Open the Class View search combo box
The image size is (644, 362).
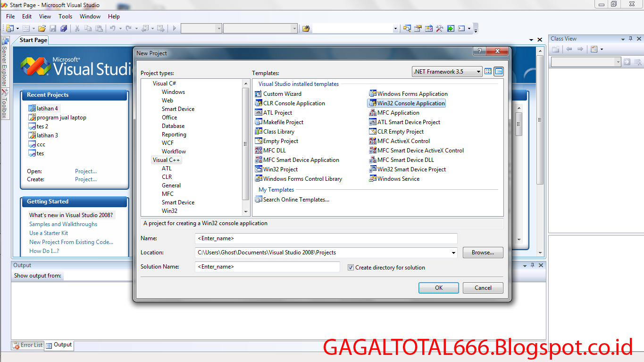pos(586,62)
